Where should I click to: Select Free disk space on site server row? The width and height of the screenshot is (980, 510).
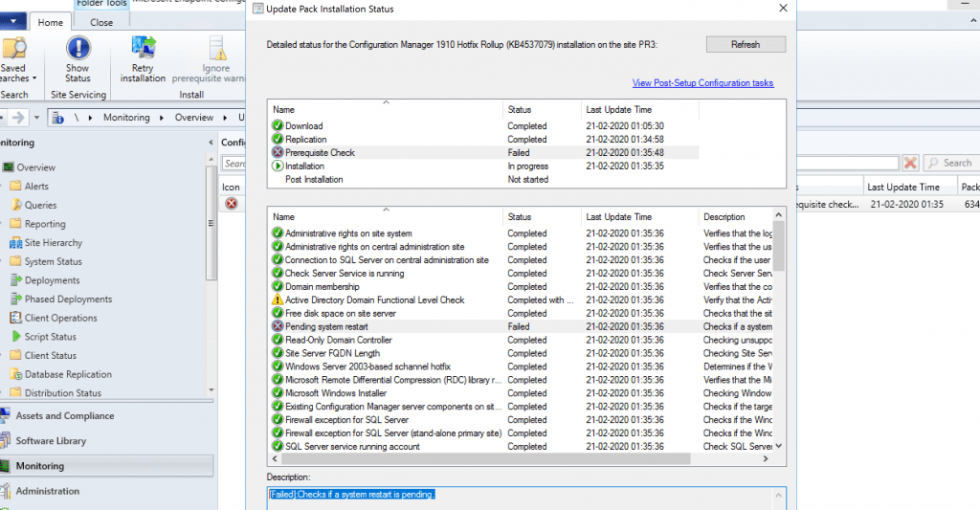(x=522, y=313)
